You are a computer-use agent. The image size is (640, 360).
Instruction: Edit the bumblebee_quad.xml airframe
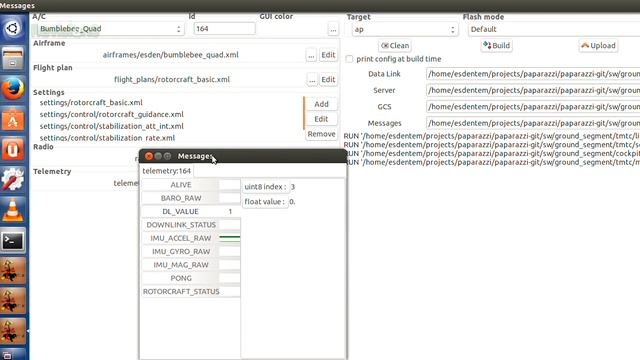tap(328, 55)
